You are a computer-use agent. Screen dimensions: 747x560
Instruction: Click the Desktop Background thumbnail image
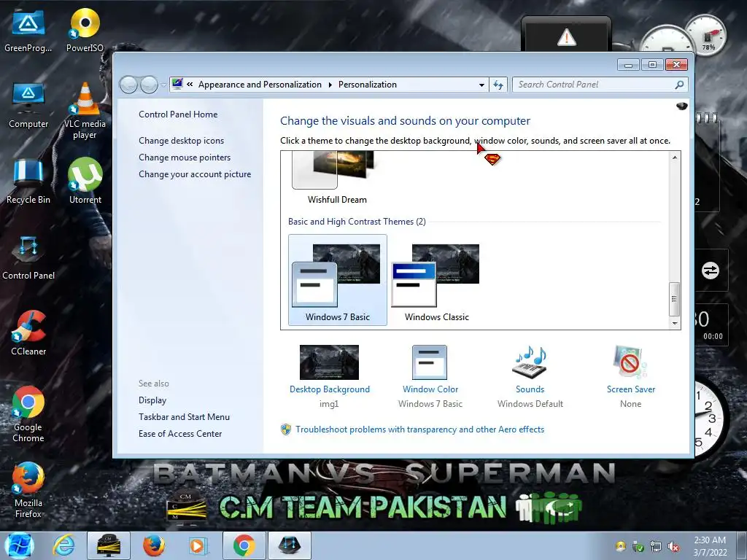click(329, 362)
